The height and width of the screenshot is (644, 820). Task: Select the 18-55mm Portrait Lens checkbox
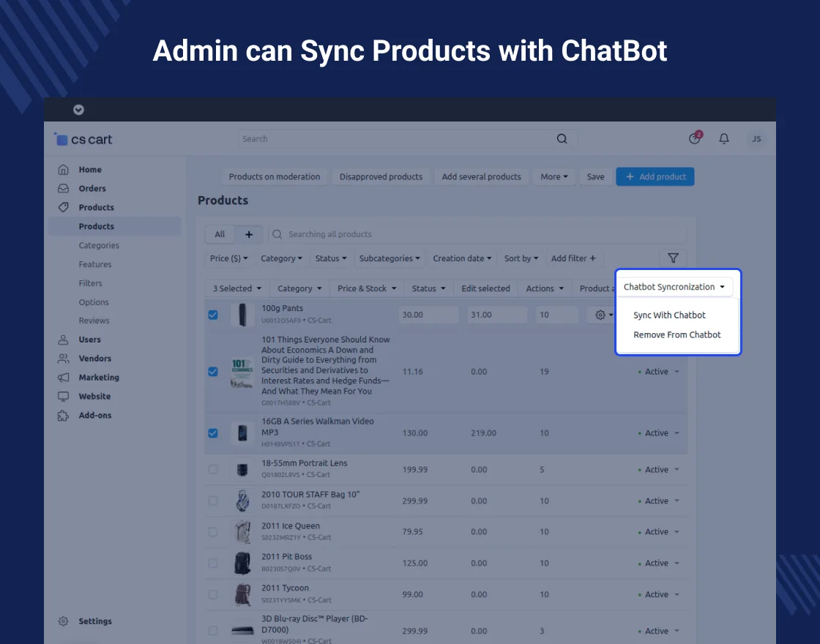pos(213,470)
